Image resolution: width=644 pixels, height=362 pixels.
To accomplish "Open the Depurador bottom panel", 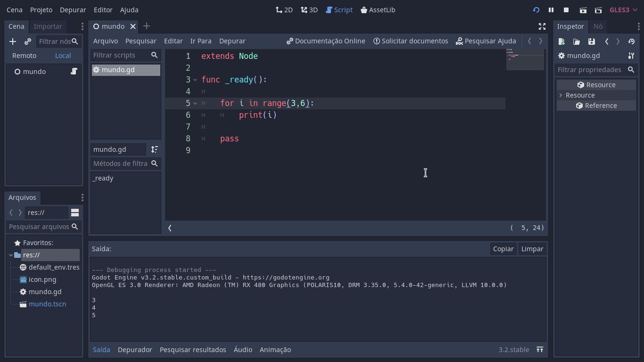I will [x=135, y=350].
